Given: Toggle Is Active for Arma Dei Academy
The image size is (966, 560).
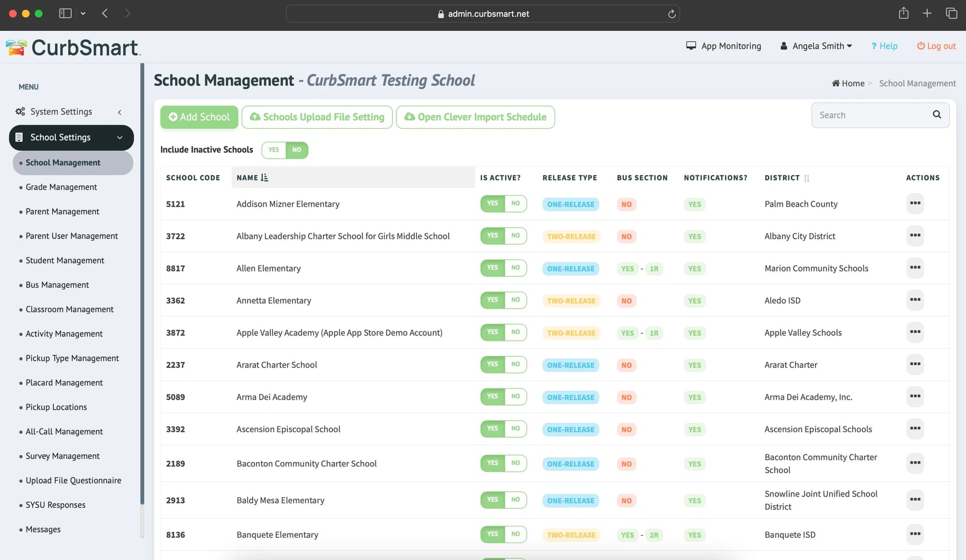Looking at the screenshot, I should click(x=503, y=397).
